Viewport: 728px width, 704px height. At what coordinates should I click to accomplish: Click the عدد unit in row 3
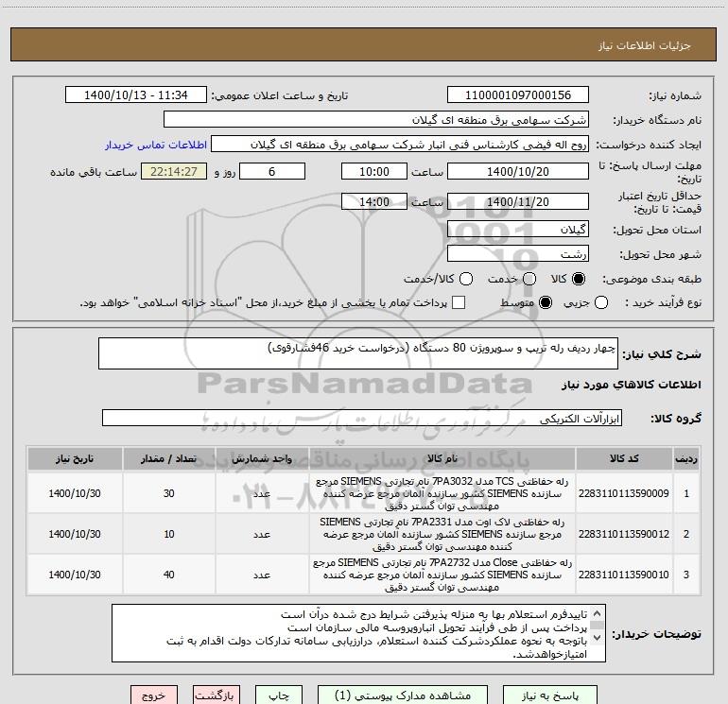pos(262,575)
